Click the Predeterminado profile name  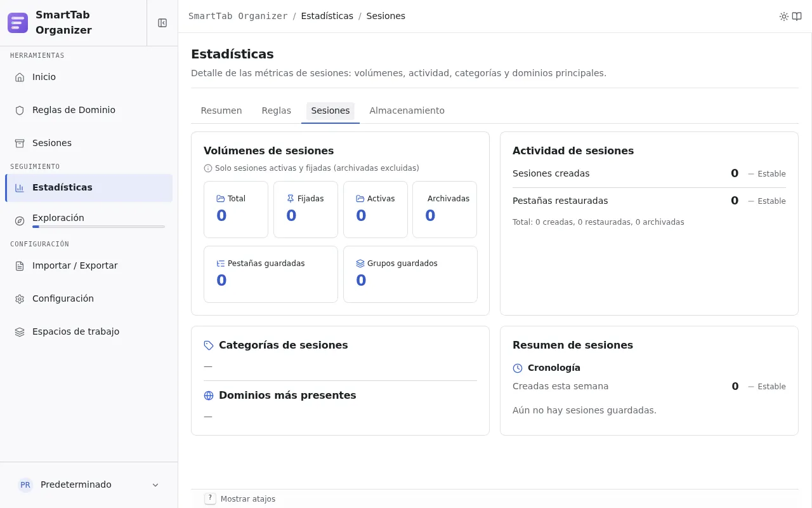click(76, 485)
